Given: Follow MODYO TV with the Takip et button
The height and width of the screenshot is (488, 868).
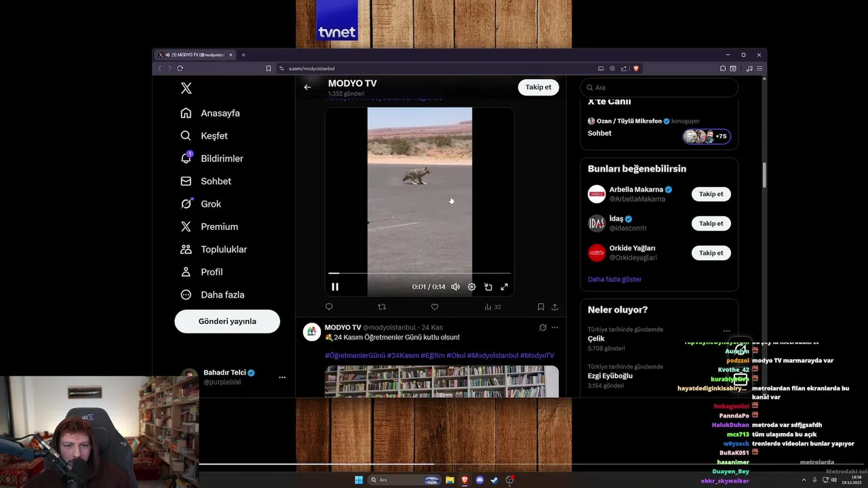Looking at the screenshot, I should coord(538,87).
